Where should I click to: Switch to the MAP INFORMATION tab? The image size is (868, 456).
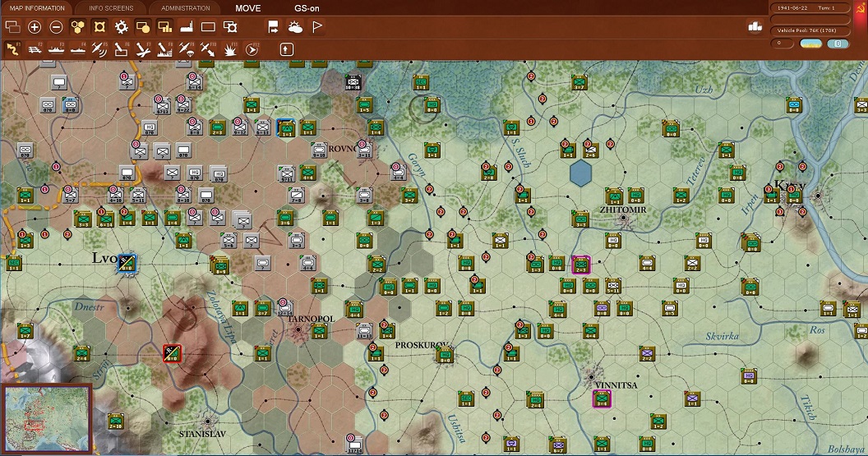[x=36, y=8]
